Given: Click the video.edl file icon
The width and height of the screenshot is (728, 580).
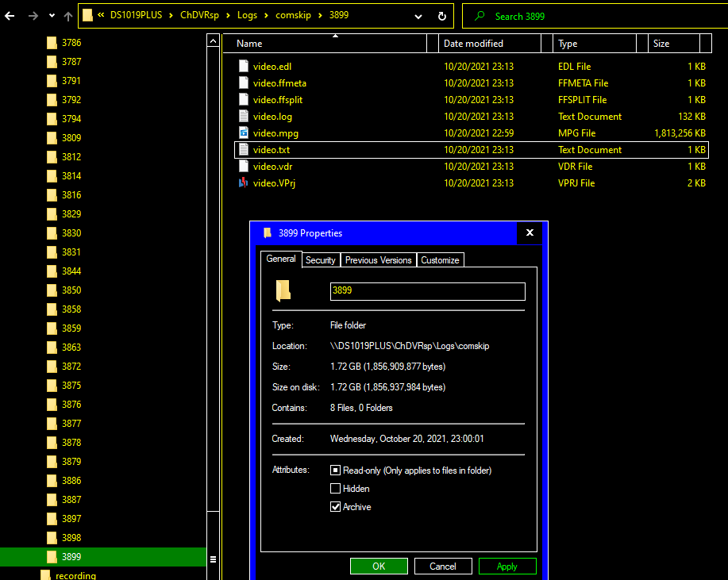Looking at the screenshot, I should click(244, 67).
